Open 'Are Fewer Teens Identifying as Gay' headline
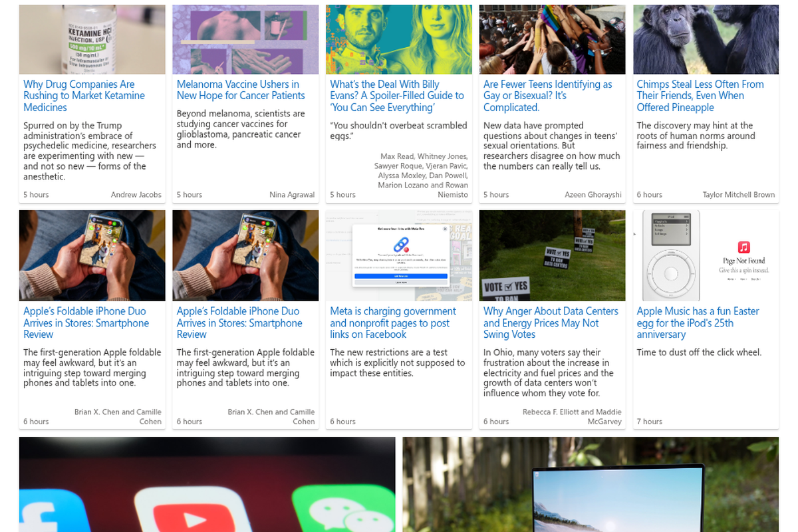Screen dimensions: 798x532 (548, 96)
